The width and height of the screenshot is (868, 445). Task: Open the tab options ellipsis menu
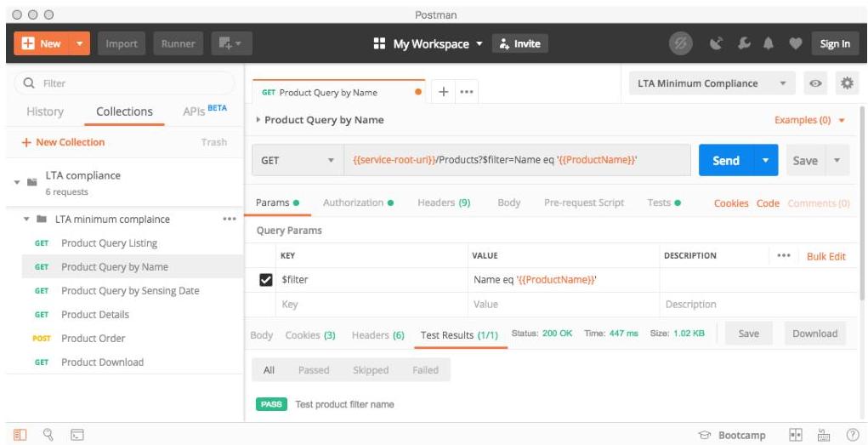(467, 92)
